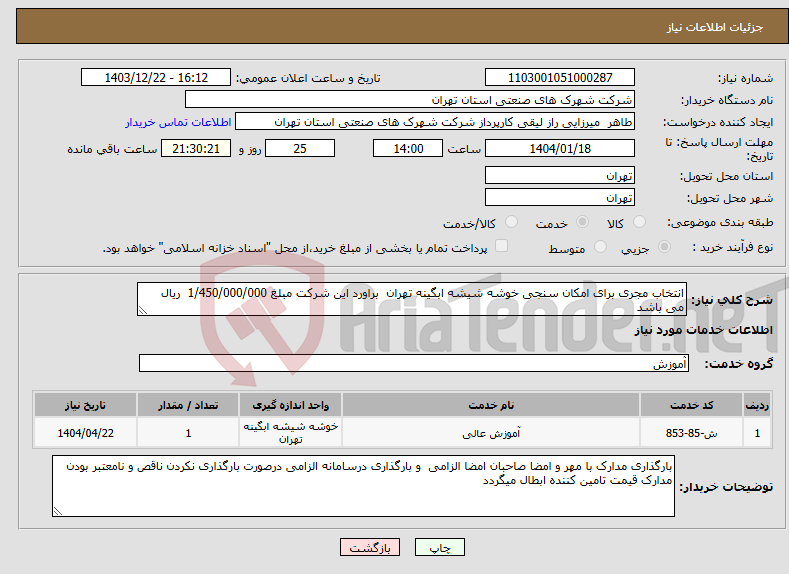
Task: Click service code cell ش-85-853
Action: (x=691, y=433)
